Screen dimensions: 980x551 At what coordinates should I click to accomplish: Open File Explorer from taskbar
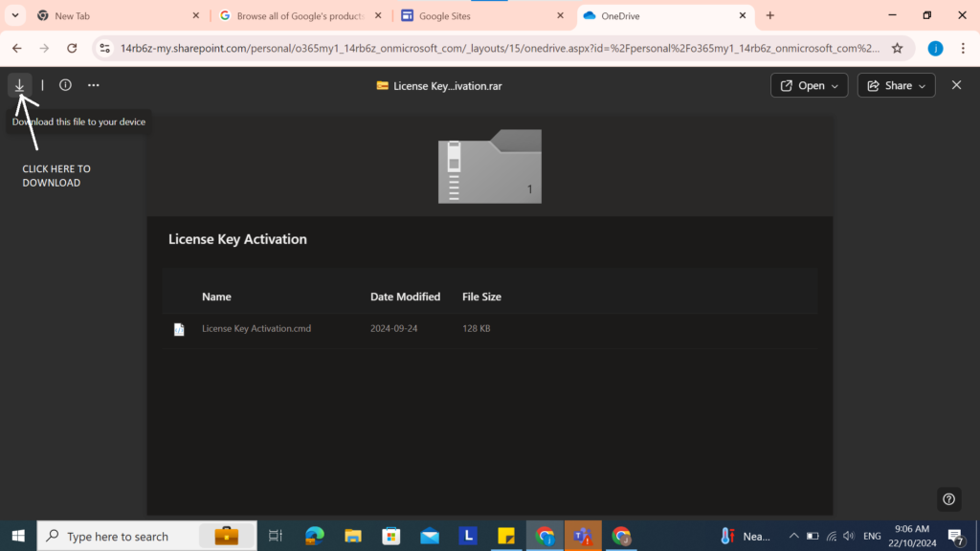353,536
